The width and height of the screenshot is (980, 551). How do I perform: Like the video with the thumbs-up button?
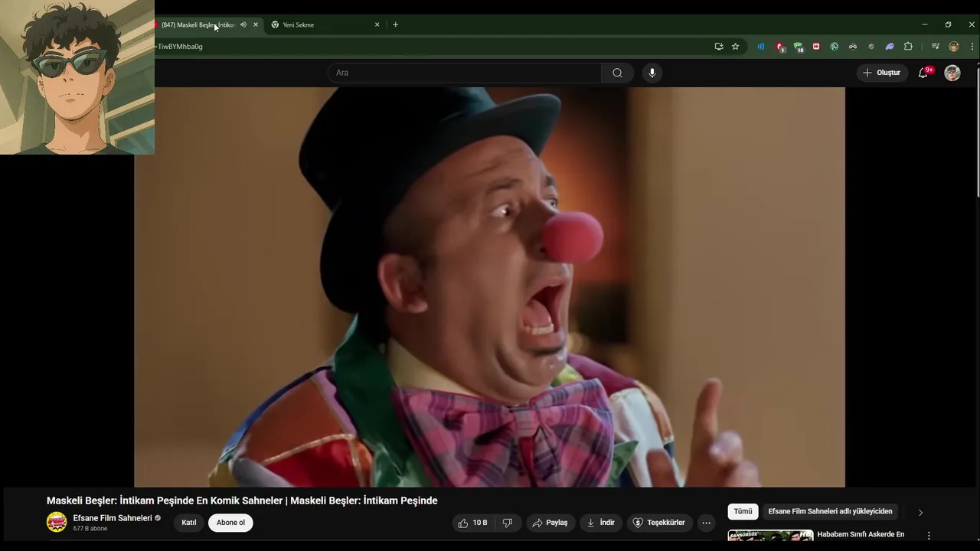tap(472, 523)
